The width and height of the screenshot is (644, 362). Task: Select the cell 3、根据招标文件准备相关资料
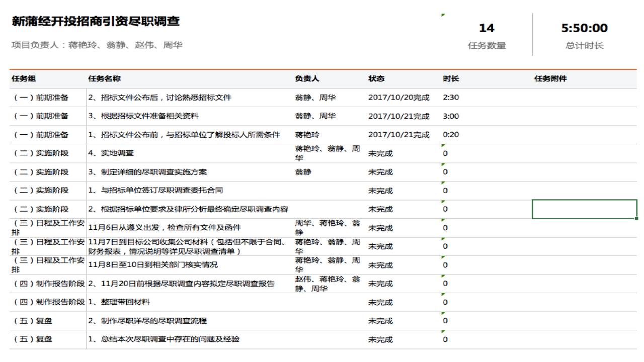click(x=143, y=116)
